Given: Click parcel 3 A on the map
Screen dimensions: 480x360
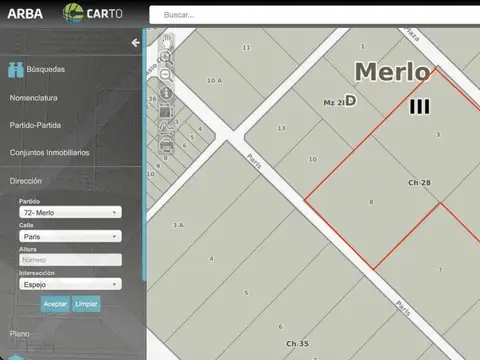Looking at the screenshot, I should click(178, 225).
